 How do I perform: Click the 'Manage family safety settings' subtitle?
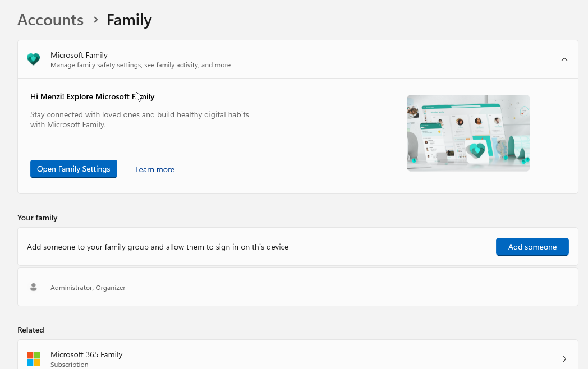click(x=140, y=65)
